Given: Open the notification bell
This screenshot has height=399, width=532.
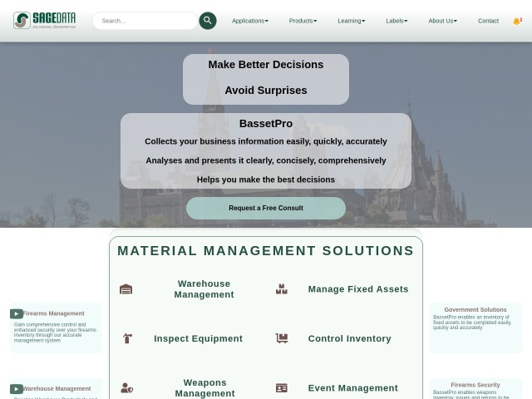Looking at the screenshot, I should click(517, 21).
